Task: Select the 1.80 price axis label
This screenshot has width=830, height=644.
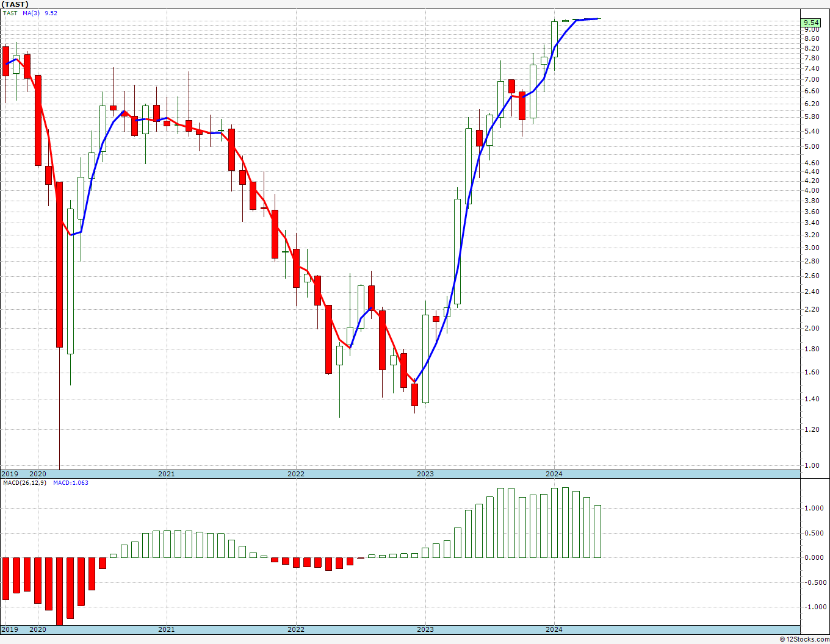Action: pyautogui.click(x=811, y=349)
